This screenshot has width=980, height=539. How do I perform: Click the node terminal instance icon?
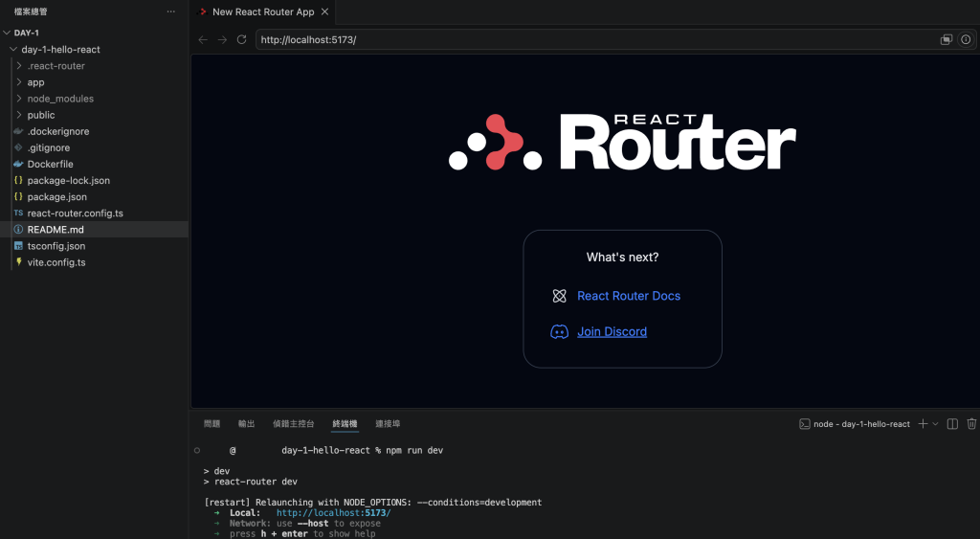tap(804, 424)
